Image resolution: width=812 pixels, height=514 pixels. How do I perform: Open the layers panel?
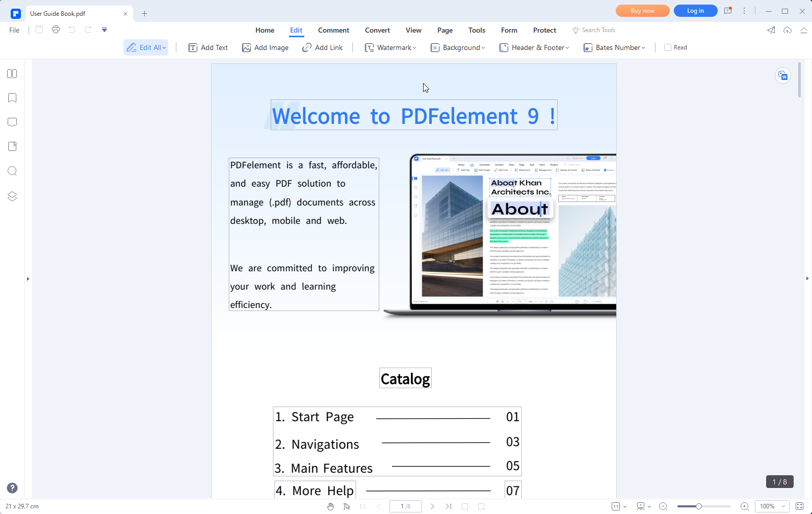(x=12, y=196)
